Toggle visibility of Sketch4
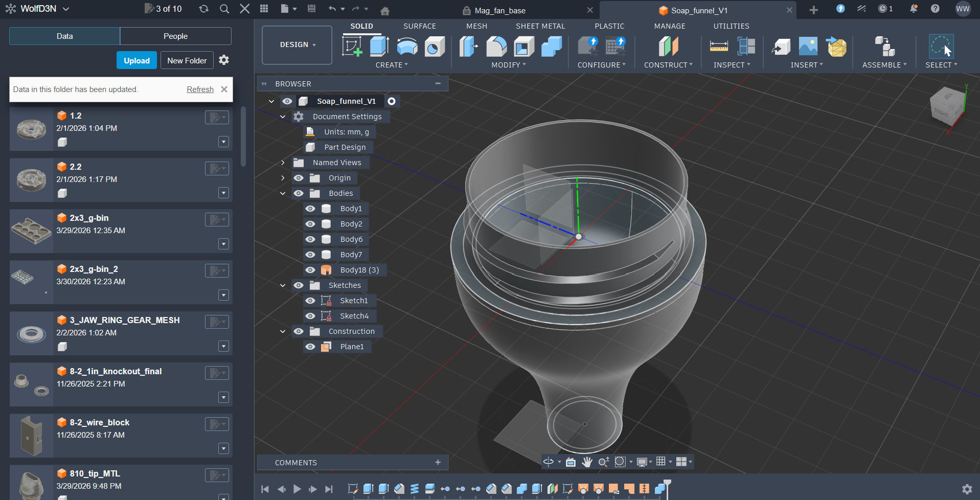The width and height of the screenshot is (980, 500). coord(310,316)
